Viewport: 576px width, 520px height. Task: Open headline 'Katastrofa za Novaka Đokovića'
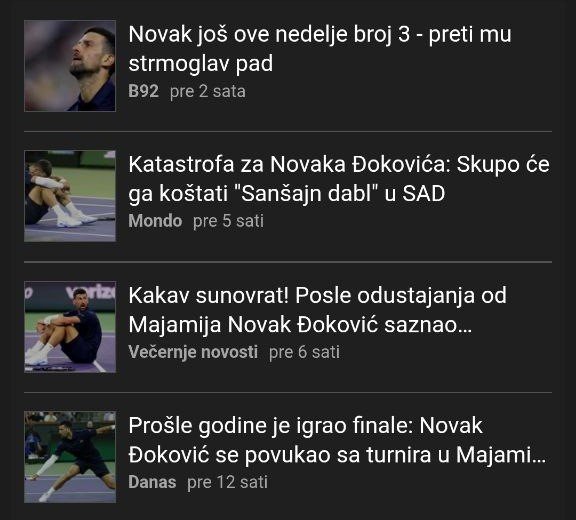tap(339, 179)
